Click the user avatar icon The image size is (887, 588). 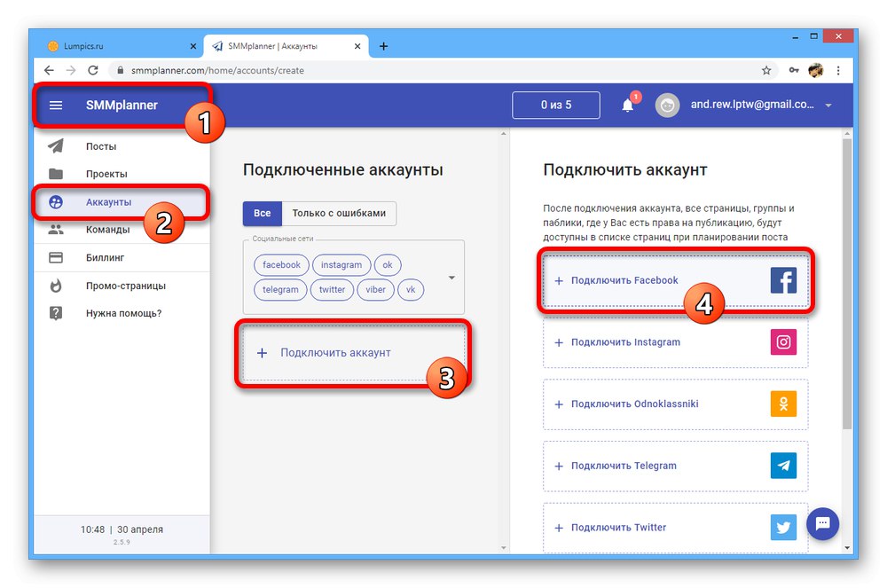tap(667, 106)
